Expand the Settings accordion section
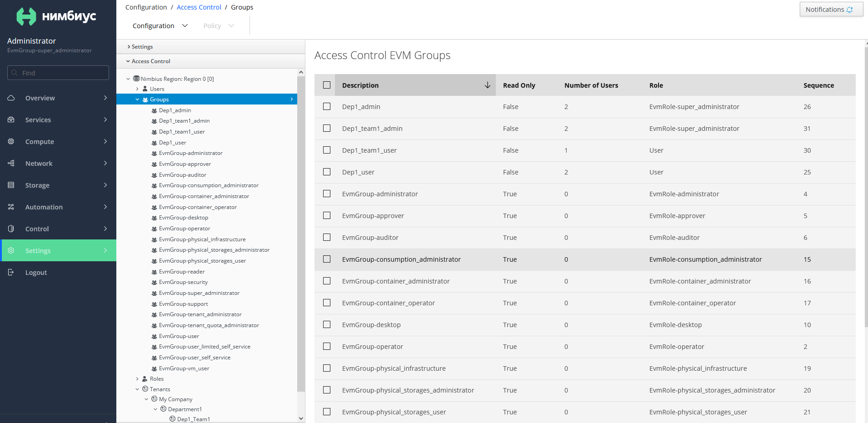The height and width of the screenshot is (423, 868). [210, 47]
